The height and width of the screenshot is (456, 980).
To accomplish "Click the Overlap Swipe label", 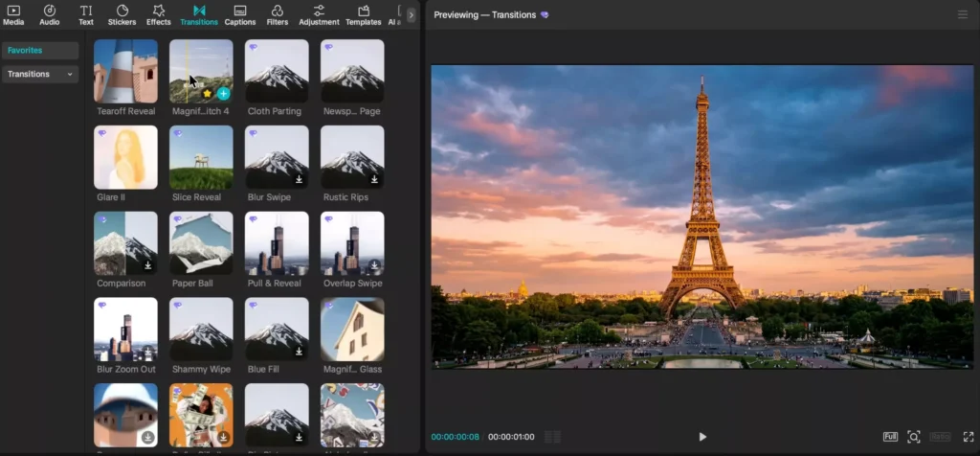I will pos(352,284).
